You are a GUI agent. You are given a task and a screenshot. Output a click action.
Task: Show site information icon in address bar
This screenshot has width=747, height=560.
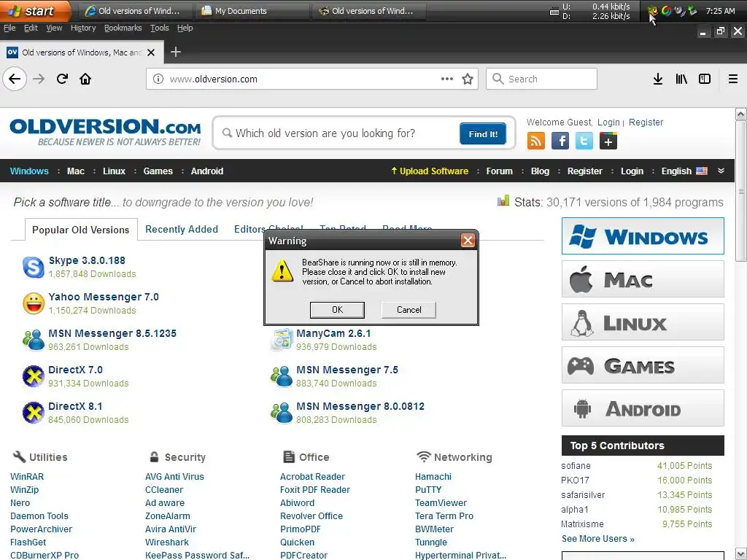click(x=158, y=79)
